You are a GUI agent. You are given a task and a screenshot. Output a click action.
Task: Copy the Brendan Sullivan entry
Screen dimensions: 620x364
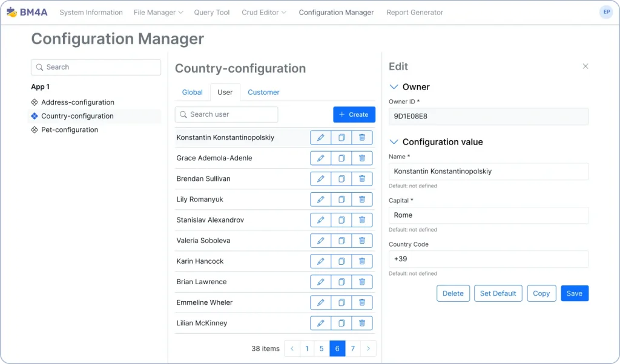(341, 178)
